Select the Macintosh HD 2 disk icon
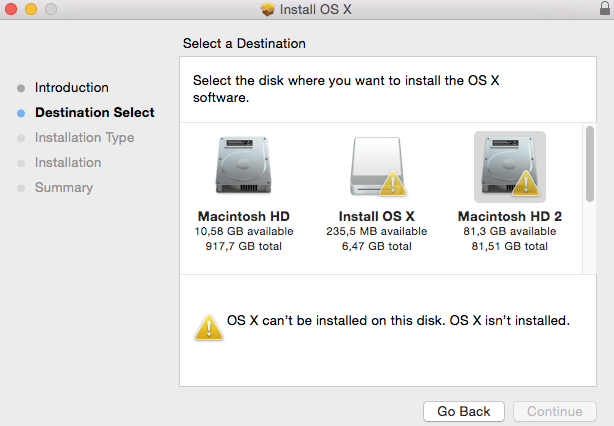The width and height of the screenshot is (614, 426). [x=509, y=165]
